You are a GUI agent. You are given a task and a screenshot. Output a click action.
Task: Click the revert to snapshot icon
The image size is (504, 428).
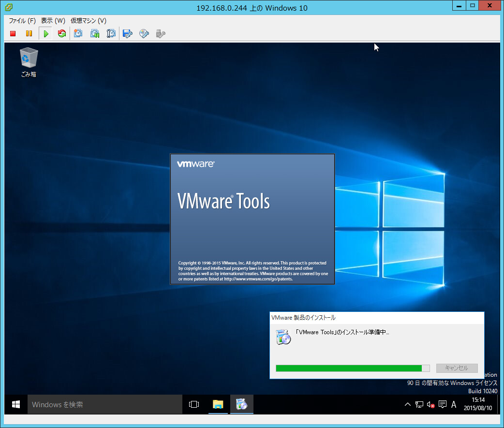coord(95,33)
